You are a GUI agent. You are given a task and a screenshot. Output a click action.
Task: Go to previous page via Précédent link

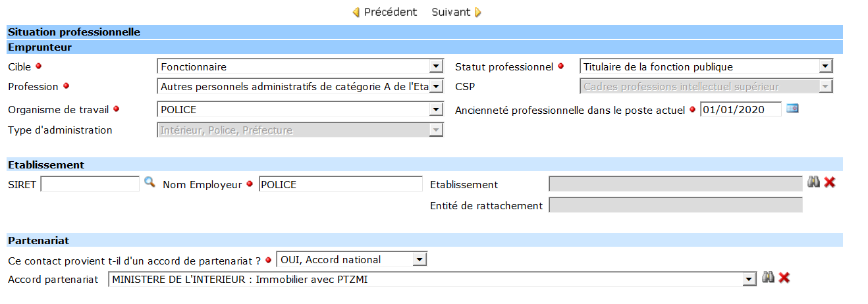coord(391,13)
